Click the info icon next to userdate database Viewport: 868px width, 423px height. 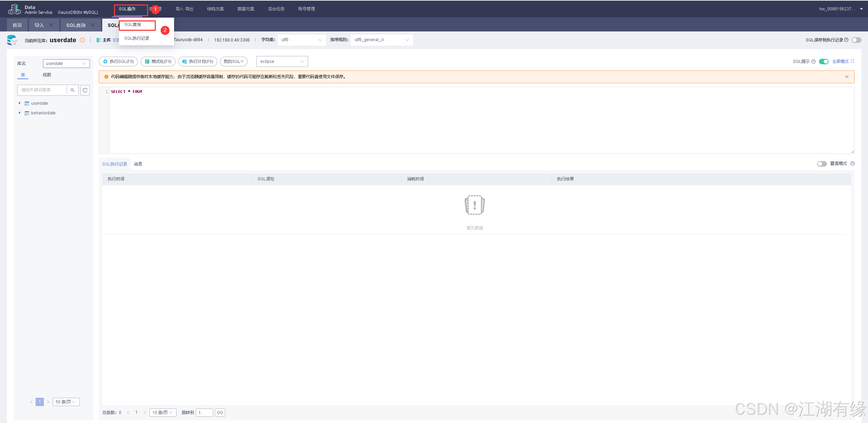point(82,40)
